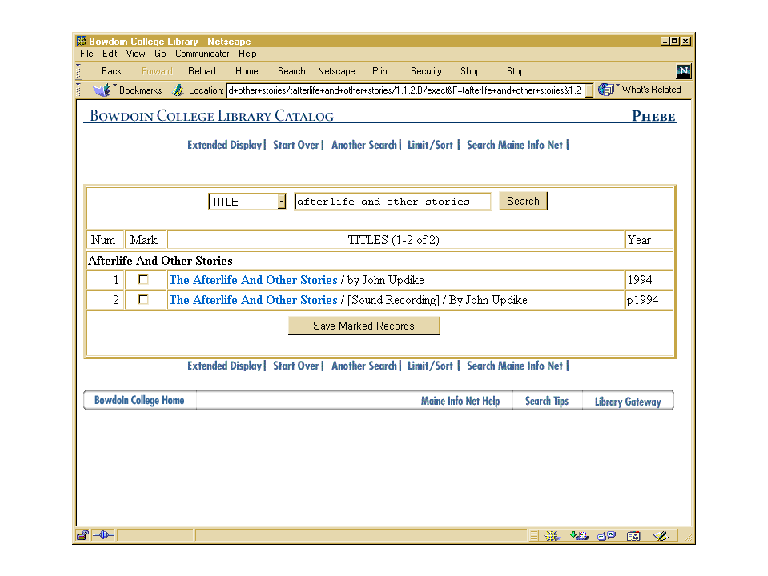This screenshot has height=576, width=768.
Task: Click the year 1994 cell
Action: (648, 280)
